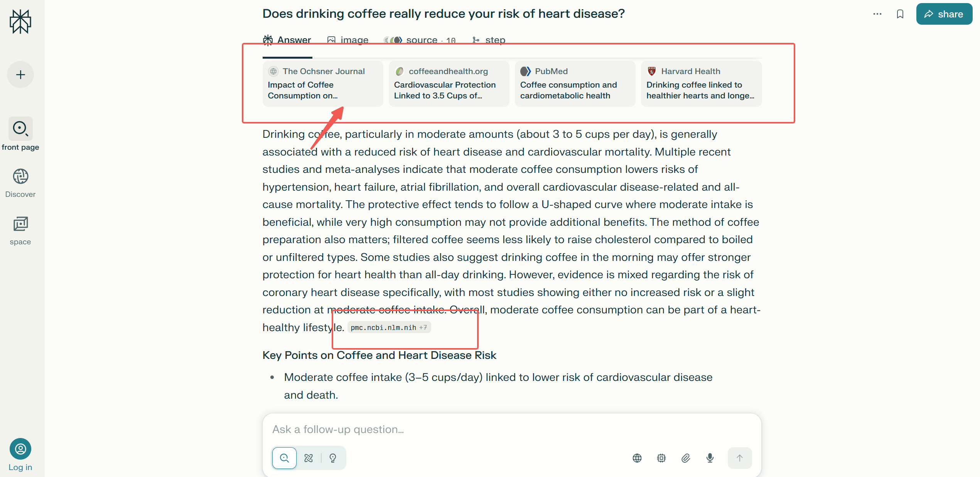Bookmark this thread
The height and width of the screenshot is (477, 980).
pos(900,14)
